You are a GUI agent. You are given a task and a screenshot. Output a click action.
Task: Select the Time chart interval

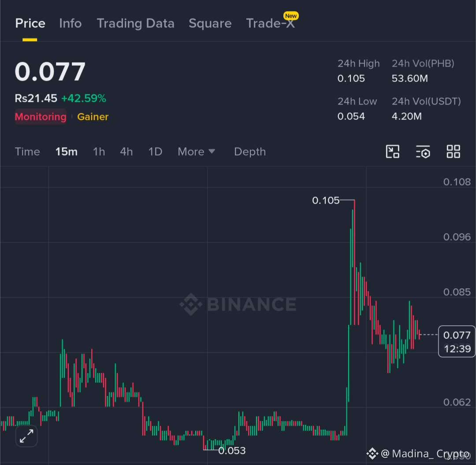[27, 152]
